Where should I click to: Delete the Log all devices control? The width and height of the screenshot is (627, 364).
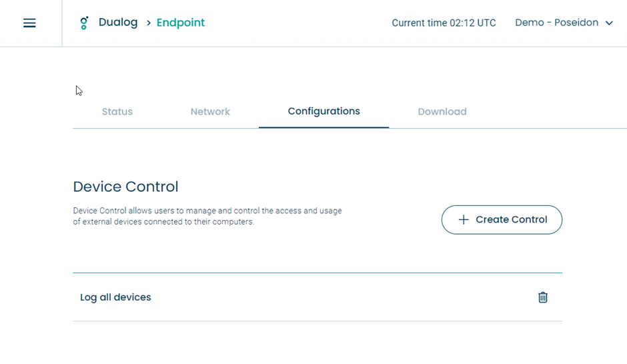(543, 297)
